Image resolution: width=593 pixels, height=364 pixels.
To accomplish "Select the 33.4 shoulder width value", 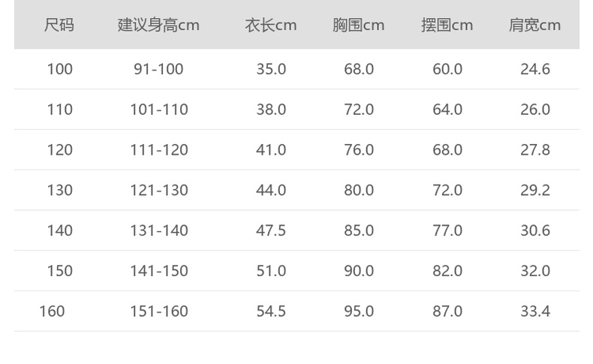I will point(535,311).
